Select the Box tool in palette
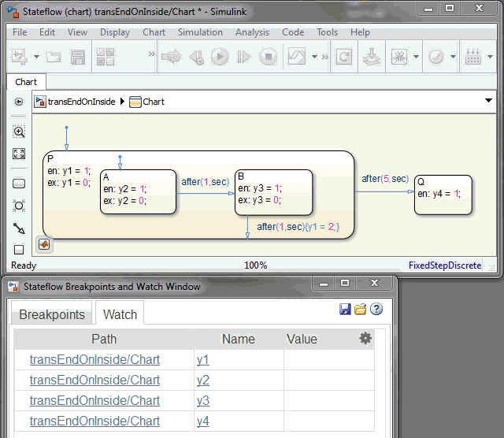Screen dimensions: 504x438 click(19, 250)
